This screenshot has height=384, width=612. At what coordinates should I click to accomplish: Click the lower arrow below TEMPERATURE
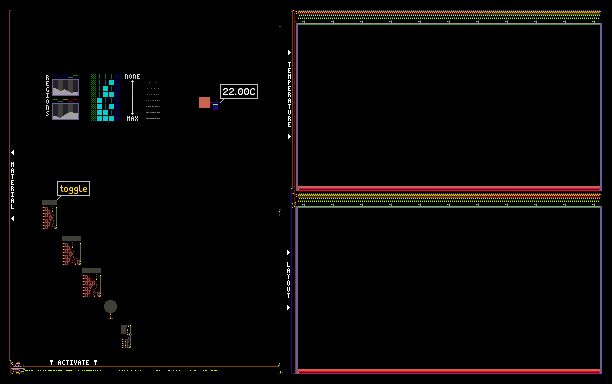tap(289, 137)
